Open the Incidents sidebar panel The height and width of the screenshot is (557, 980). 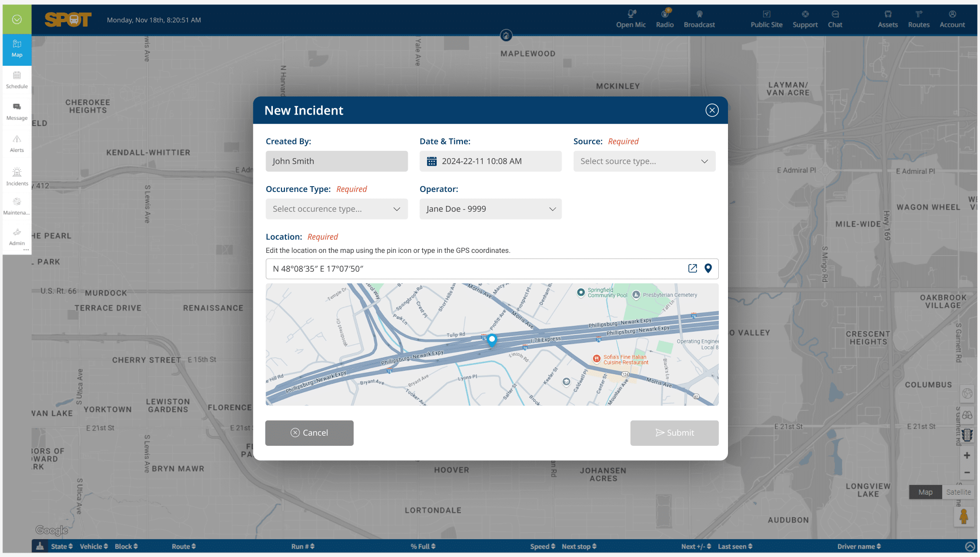coord(17,177)
